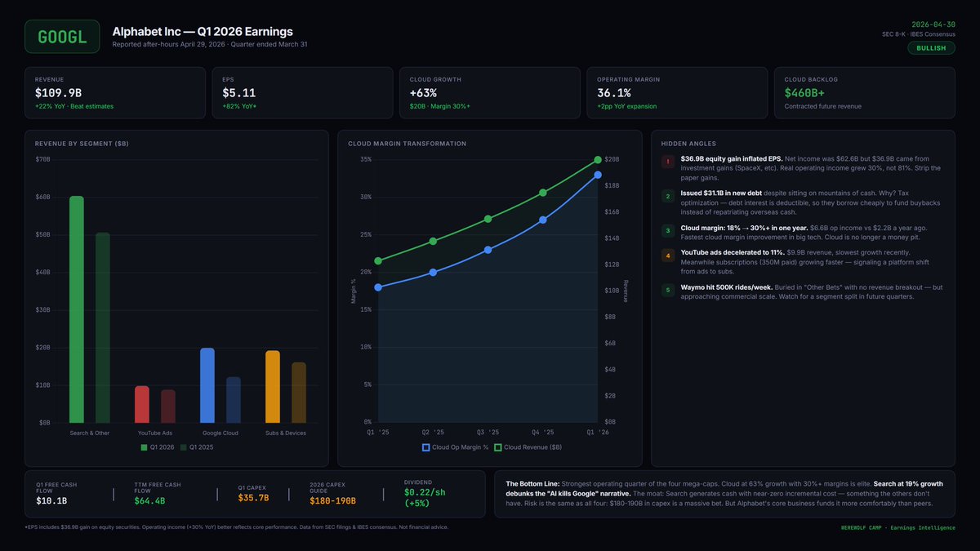
Task: Click the EPS footnote disclaimer at bottom
Action: [x=236, y=527]
